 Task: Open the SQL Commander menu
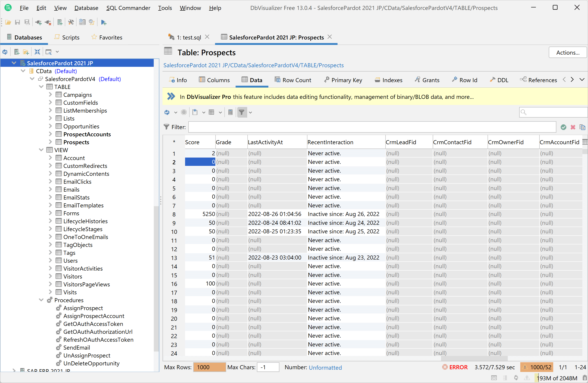(x=128, y=8)
